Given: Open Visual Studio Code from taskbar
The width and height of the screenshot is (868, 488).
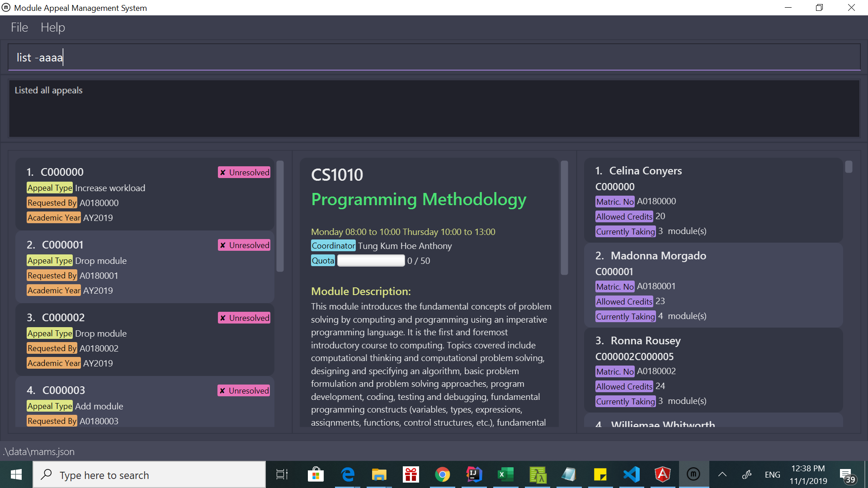Looking at the screenshot, I should [632, 474].
